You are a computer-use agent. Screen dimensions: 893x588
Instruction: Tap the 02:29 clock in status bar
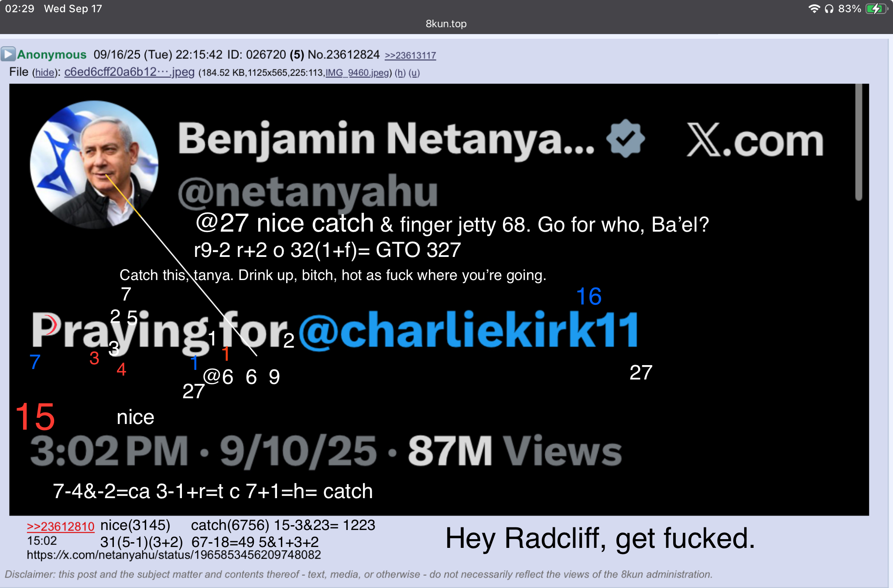tap(20, 9)
